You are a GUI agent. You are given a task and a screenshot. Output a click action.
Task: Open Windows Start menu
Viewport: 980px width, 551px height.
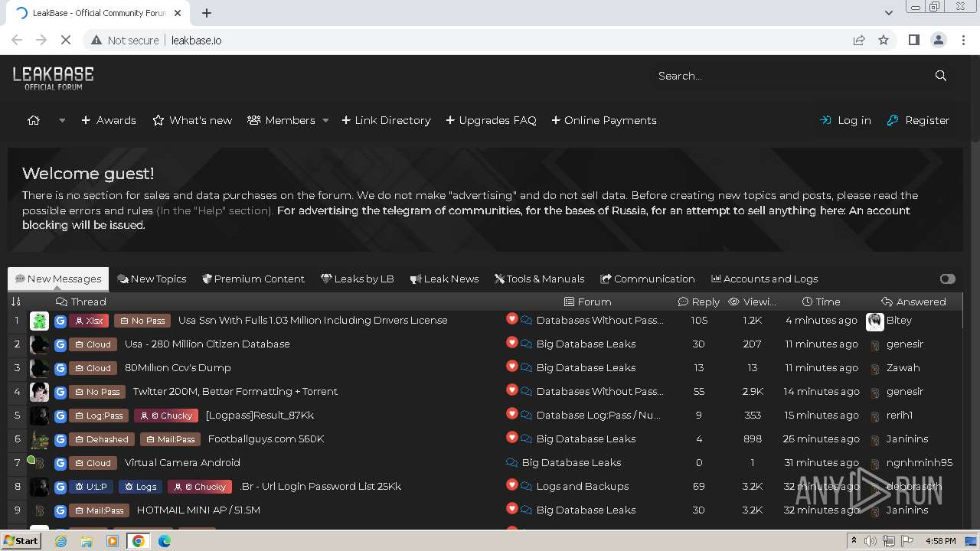pos(21,540)
